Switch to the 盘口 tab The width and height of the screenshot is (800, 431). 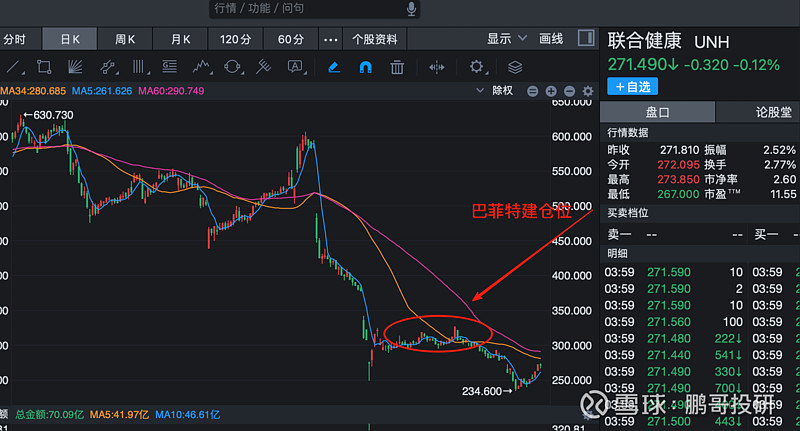pyautogui.click(x=658, y=112)
